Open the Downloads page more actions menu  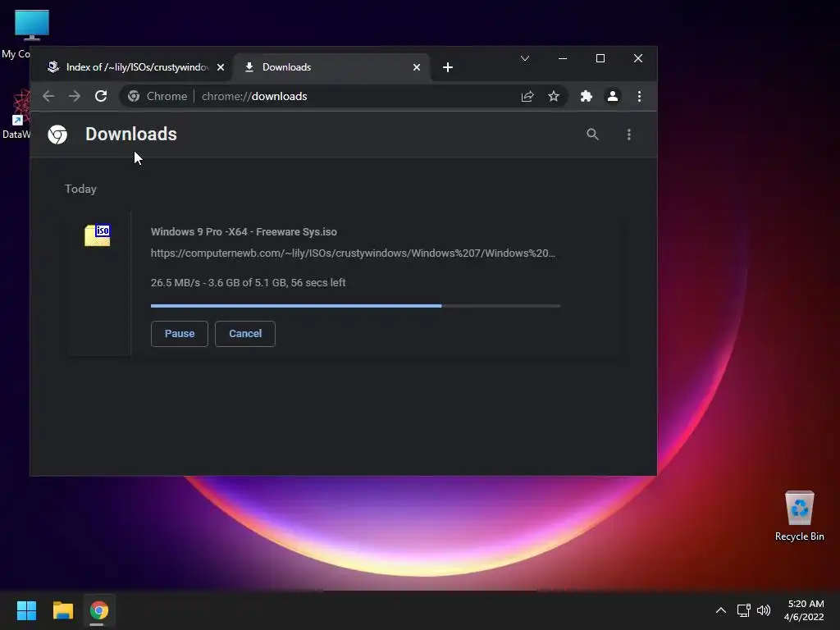pyautogui.click(x=629, y=135)
